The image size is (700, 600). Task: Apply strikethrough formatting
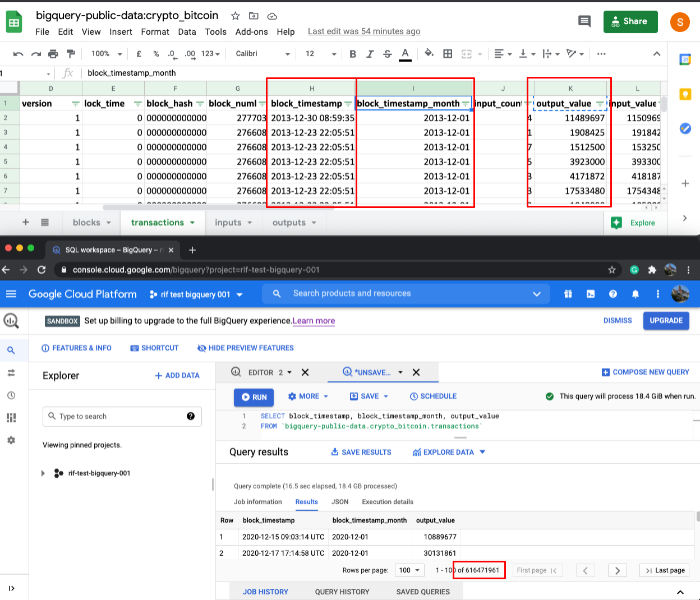[388, 54]
